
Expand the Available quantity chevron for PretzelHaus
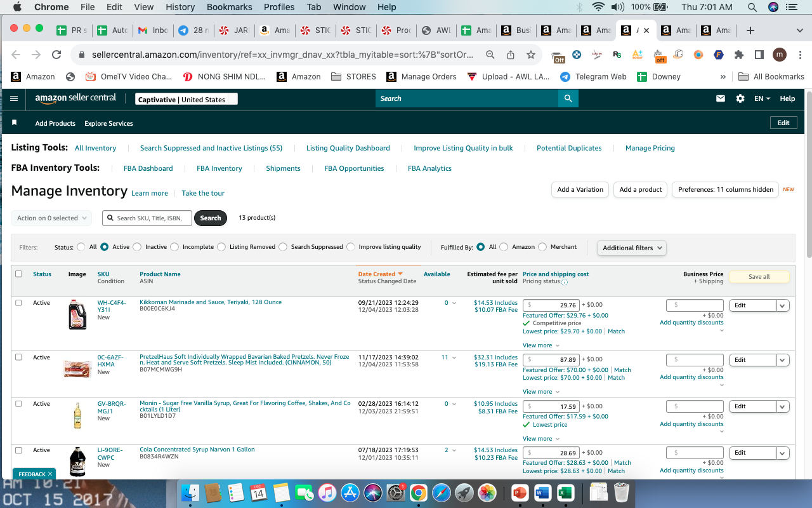[x=454, y=358]
